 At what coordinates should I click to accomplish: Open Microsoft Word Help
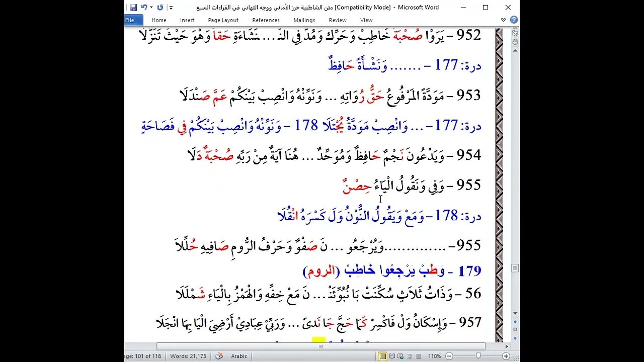click(x=514, y=20)
